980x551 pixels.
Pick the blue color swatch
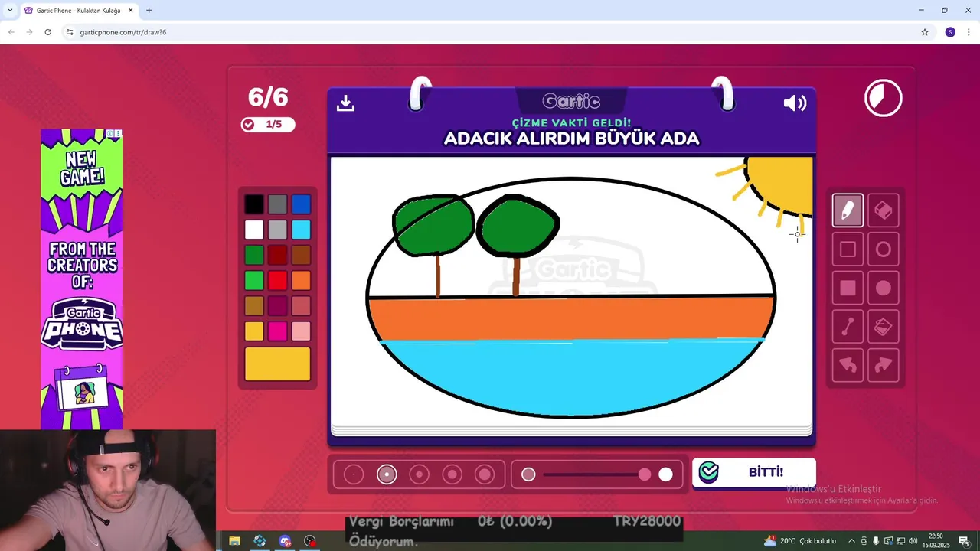[301, 204]
